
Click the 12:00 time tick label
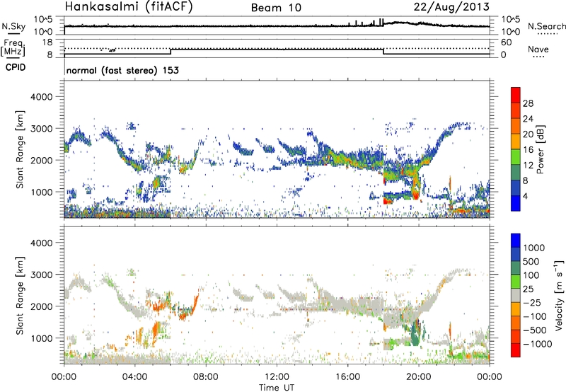(277, 377)
